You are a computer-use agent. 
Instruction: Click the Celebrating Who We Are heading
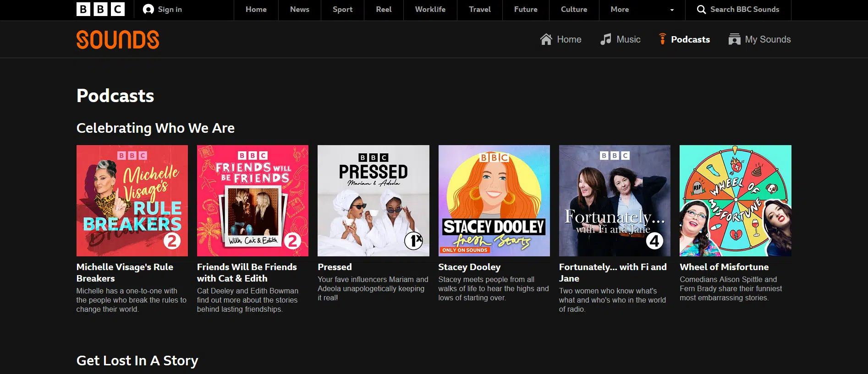pyautogui.click(x=155, y=128)
